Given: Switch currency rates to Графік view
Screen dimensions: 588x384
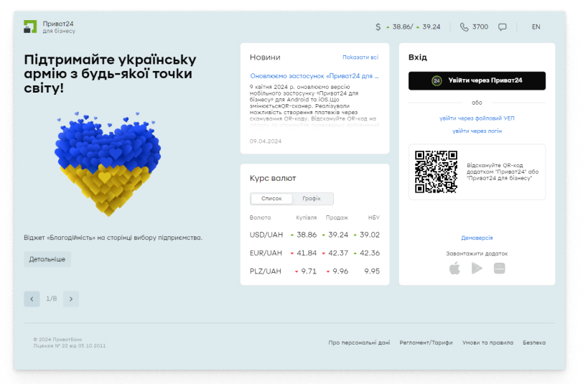Looking at the screenshot, I should pos(312,199).
